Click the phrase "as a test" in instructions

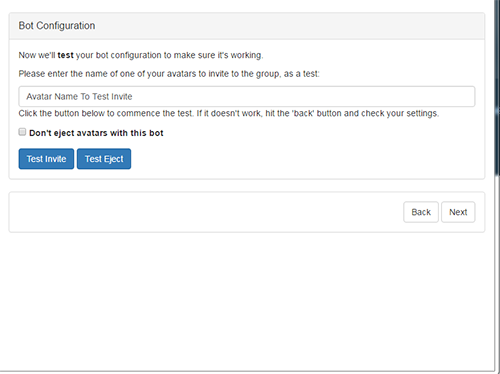(x=301, y=74)
